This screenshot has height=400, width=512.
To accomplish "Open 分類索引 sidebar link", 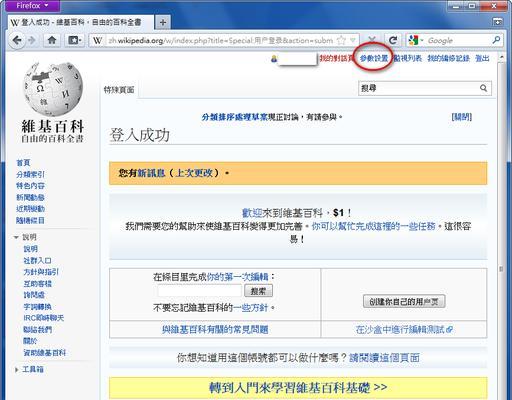I will 30,174.
